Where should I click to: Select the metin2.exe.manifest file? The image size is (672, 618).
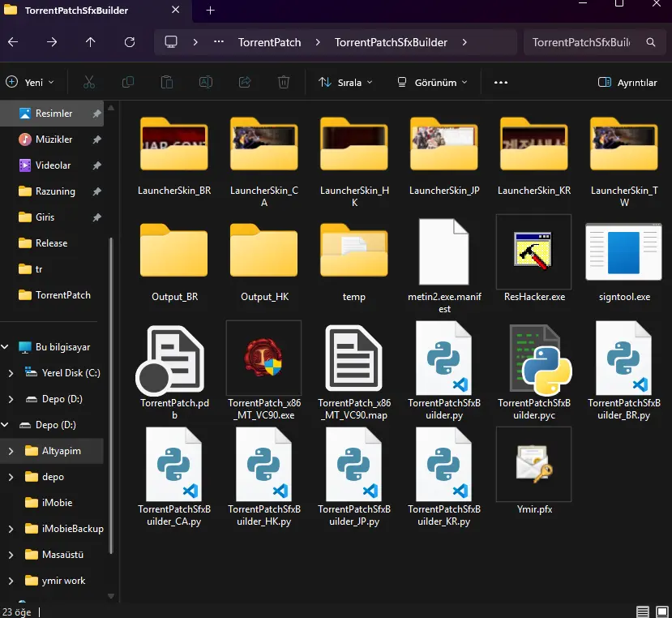[x=443, y=251]
